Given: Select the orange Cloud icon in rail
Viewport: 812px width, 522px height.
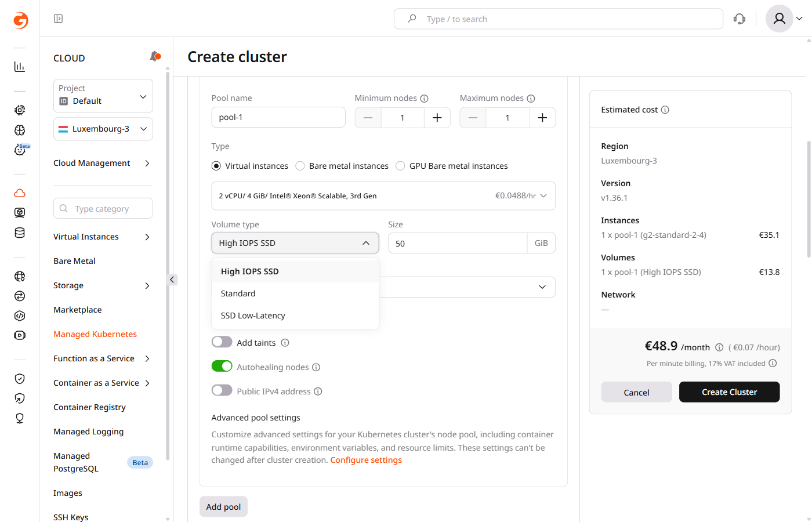Looking at the screenshot, I should [x=20, y=193].
